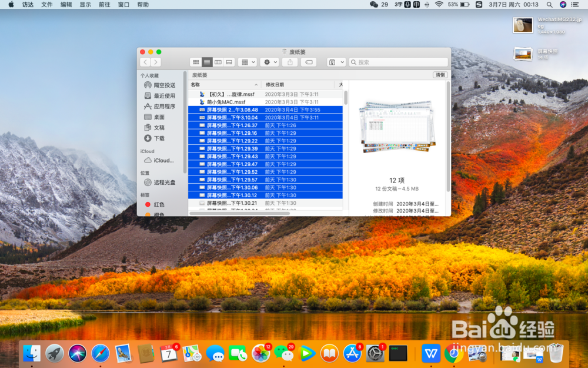Click the Share toolbar button
This screenshot has height=368, width=588.
pyautogui.click(x=290, y=62)
